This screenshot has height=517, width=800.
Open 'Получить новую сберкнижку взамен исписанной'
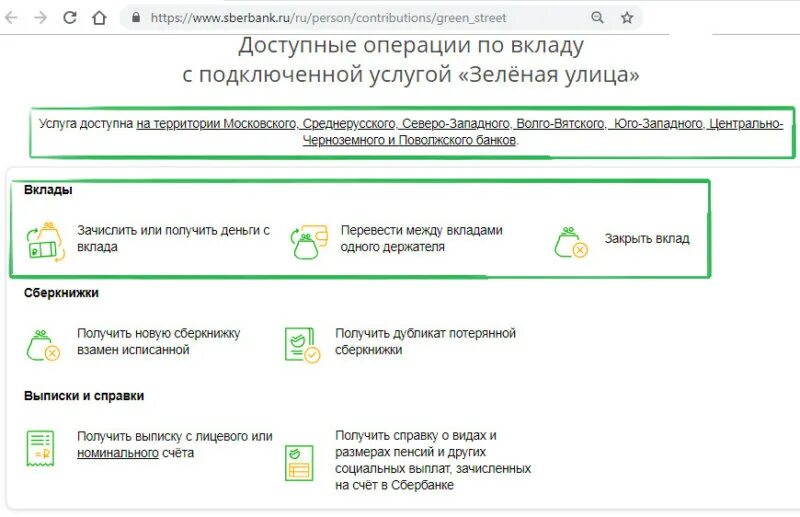point(159,341)
